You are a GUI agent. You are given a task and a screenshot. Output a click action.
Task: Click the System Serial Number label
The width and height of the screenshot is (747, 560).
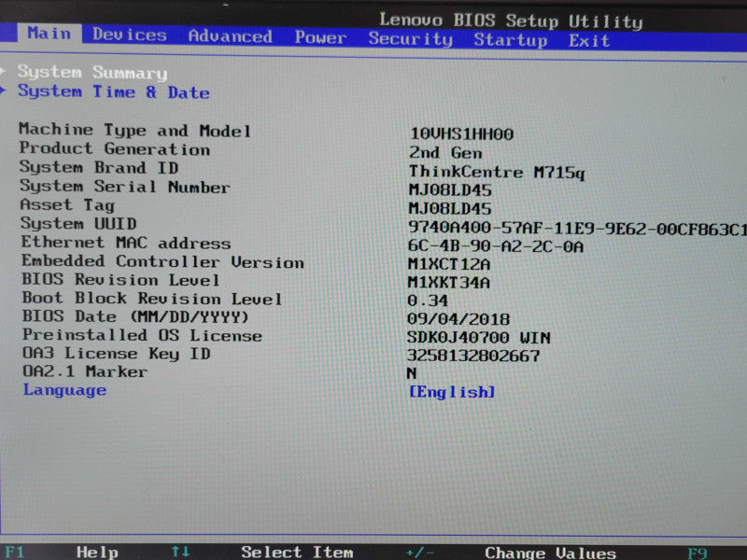pos(125,187)
